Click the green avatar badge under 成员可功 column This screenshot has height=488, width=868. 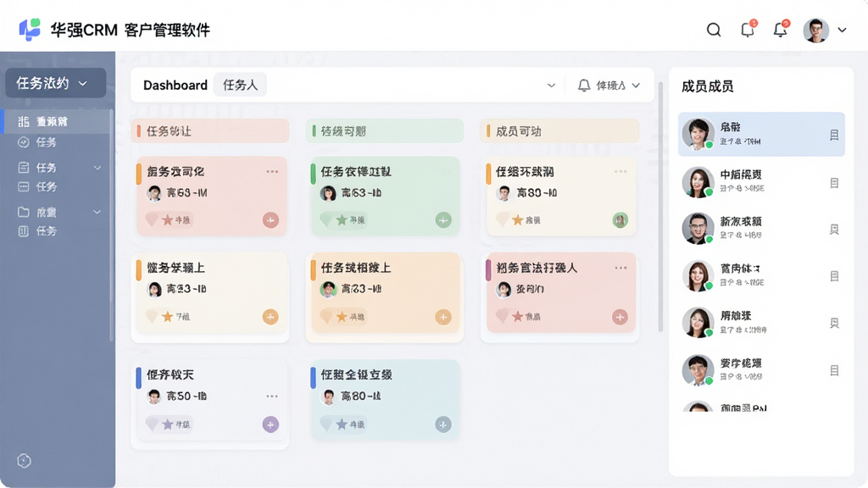620,220
